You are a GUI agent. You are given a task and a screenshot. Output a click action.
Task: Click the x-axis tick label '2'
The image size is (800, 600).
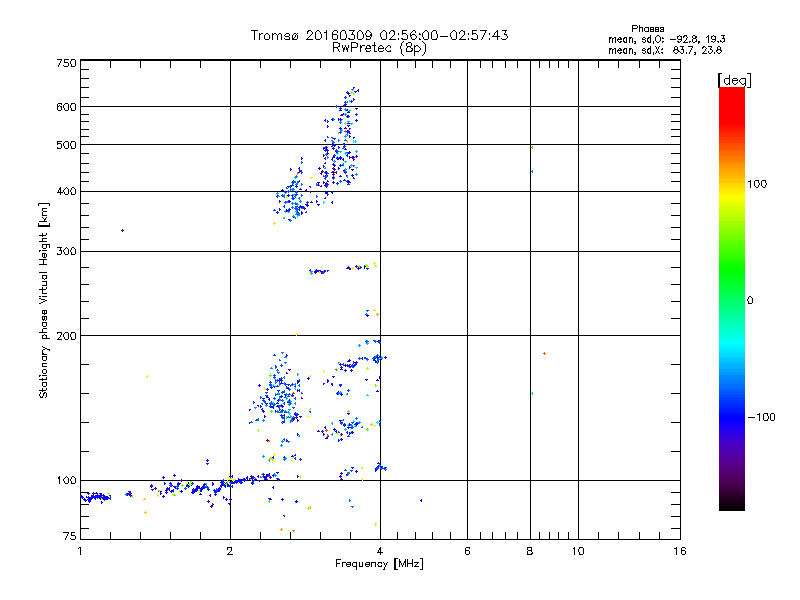230,551
